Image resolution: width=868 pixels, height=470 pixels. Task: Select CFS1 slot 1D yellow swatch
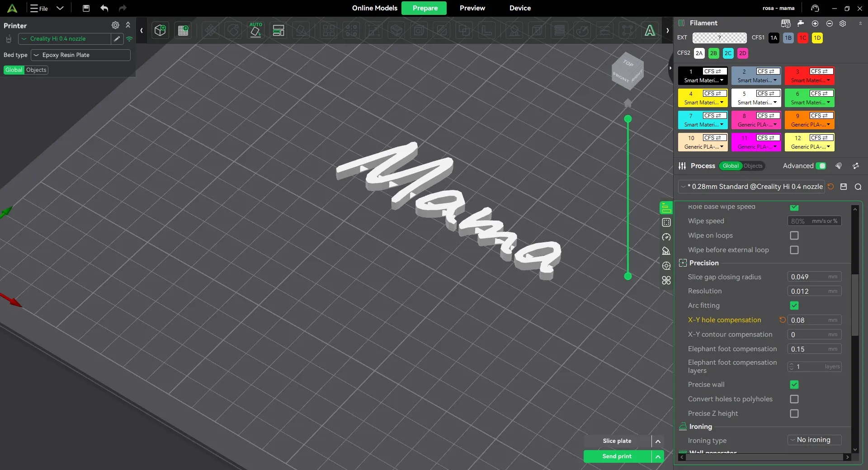817,38
